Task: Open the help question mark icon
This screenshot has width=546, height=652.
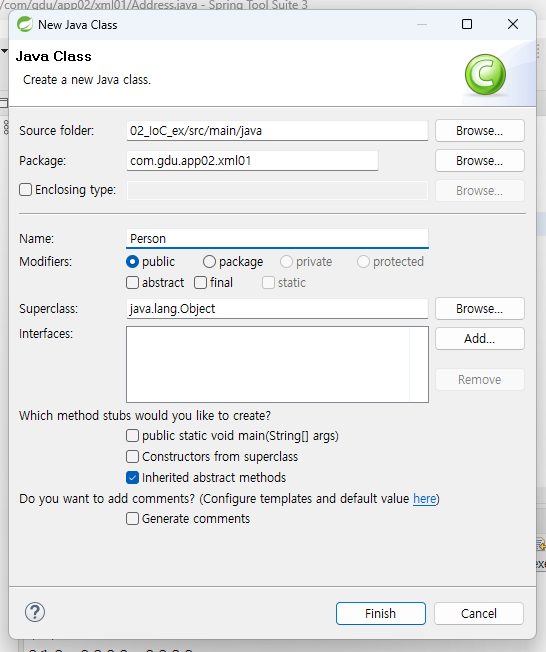Action: click(x=35, y=612)
